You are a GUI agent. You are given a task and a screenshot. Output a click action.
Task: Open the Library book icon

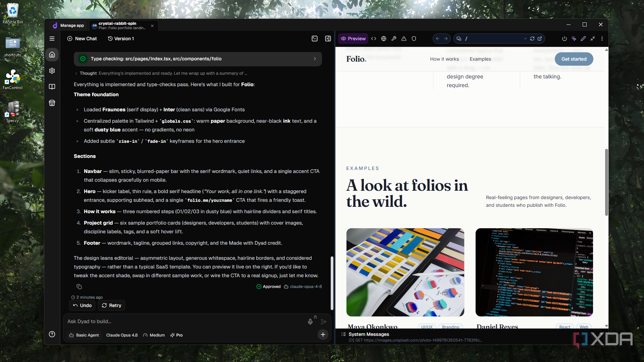click(52, 87)
